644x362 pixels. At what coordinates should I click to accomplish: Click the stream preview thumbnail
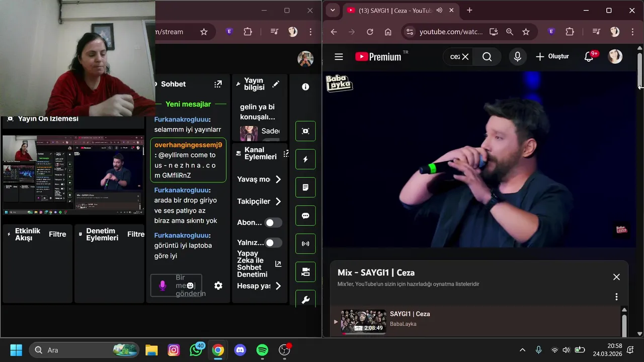[73, 174]
